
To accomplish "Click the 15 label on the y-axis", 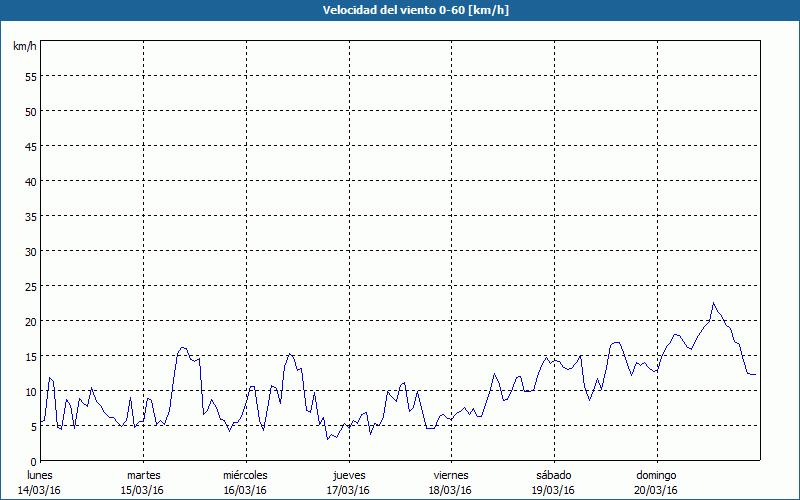I will tap(30, 356).
